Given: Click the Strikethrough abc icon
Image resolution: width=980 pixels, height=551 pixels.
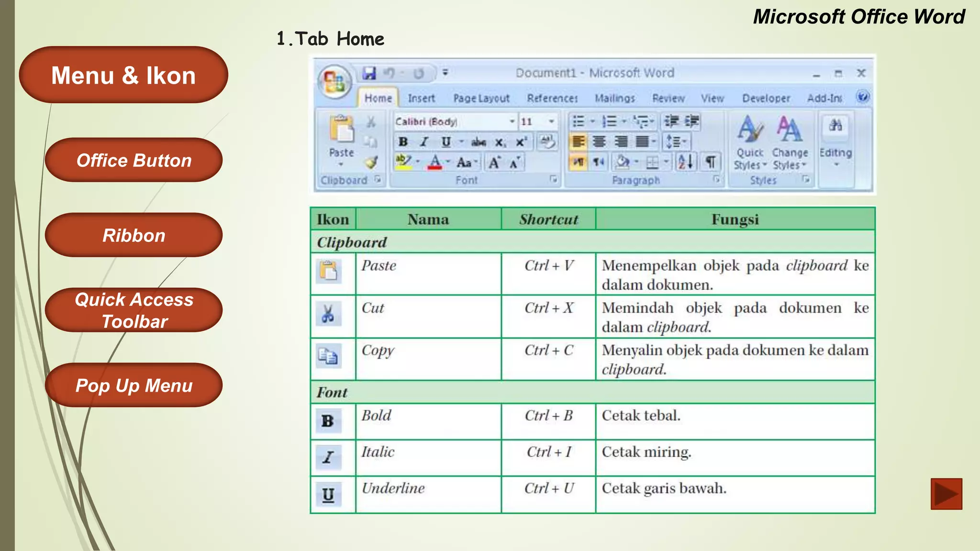Looking at the screenshot, I should 479,142.
